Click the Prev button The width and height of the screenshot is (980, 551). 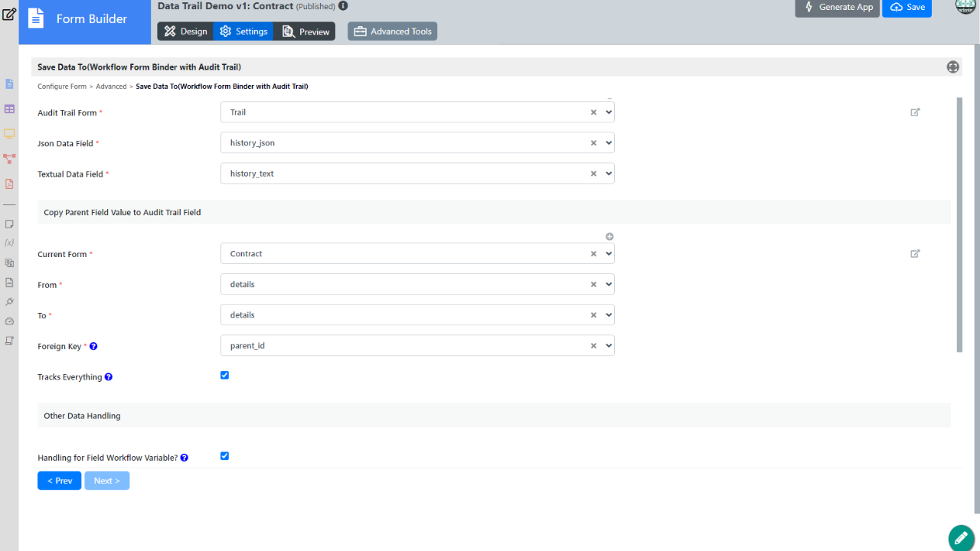click(x=59, y=481)
